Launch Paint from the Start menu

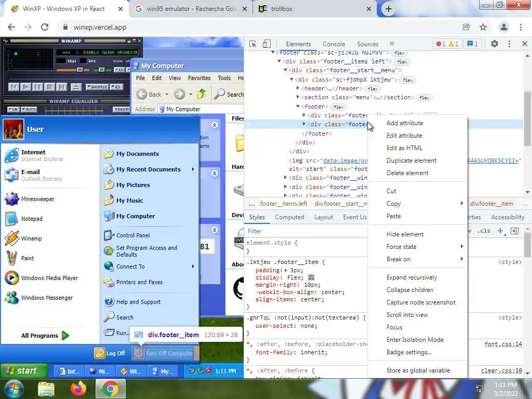(x=19, y=258)
